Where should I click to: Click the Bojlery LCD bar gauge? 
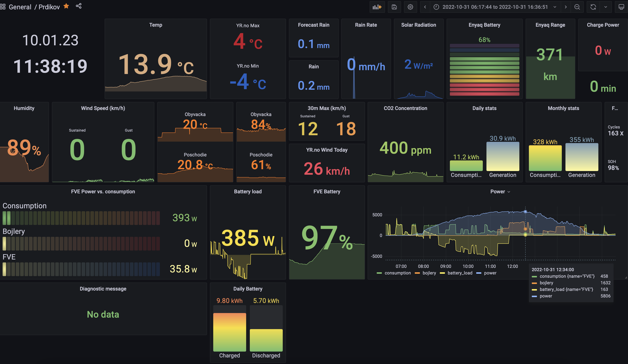[x=81, y=244]
